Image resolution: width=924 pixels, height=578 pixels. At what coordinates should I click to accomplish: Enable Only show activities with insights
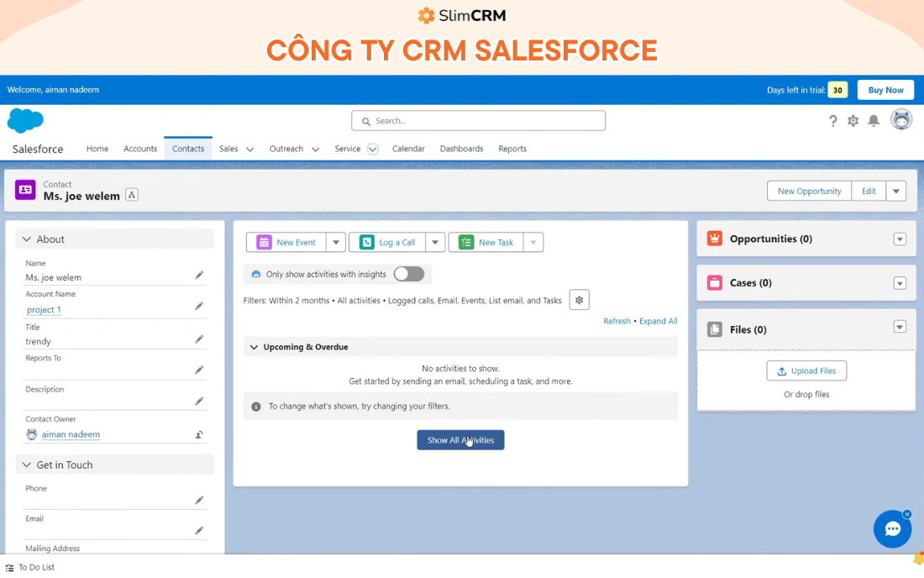409,274
